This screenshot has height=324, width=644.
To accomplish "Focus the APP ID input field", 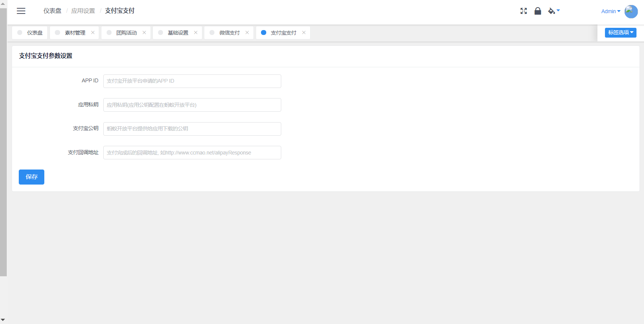I will pyautogui.click(x=192, y=81).
